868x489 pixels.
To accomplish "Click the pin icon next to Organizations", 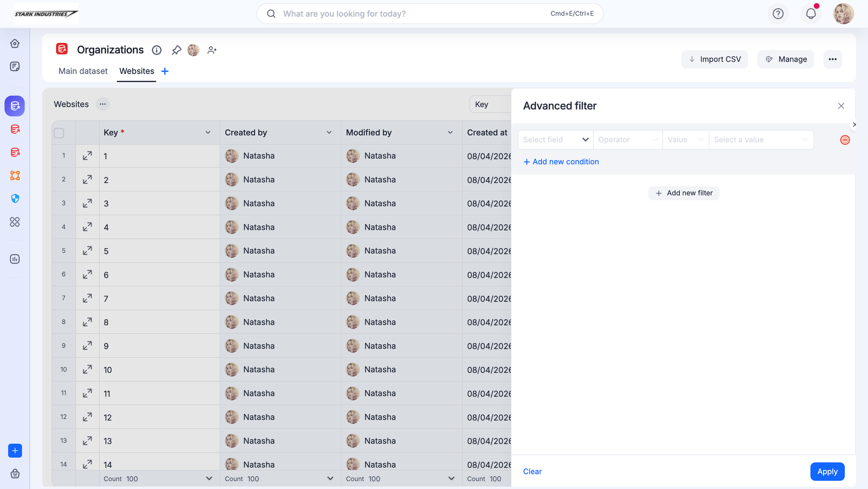I will 176,50.
